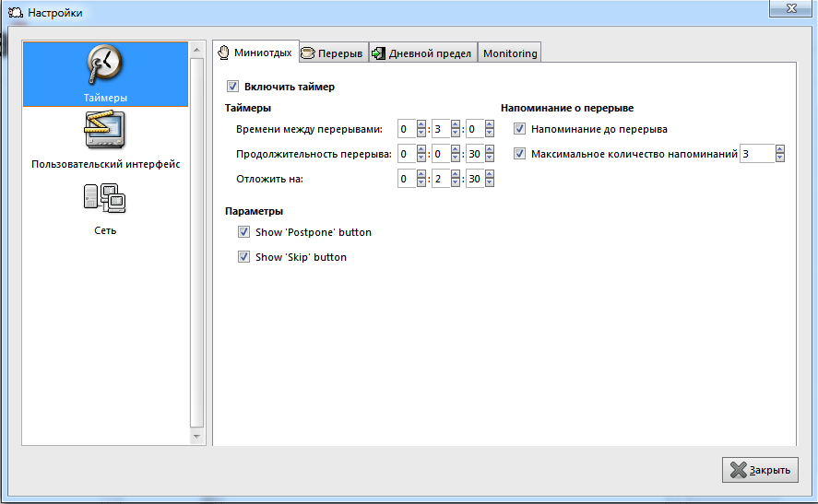Toggle Максимальное количество напоминаний checkbox
818x504 pixels.
point(519,154)
